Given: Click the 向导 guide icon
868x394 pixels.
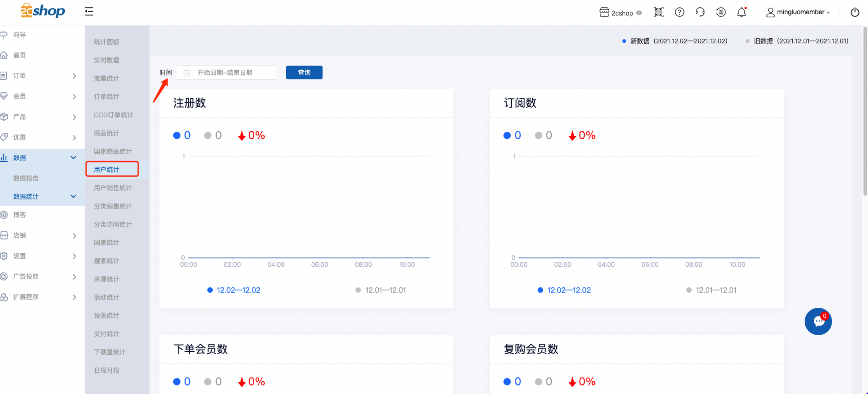Looking at the screenshot, I should (4, 35).
